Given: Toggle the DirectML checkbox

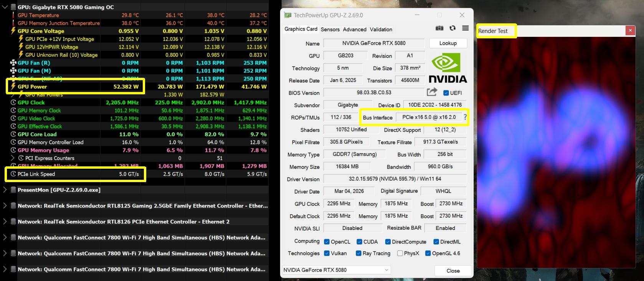Looking at the screenshot, I should [x=436, y=242].
